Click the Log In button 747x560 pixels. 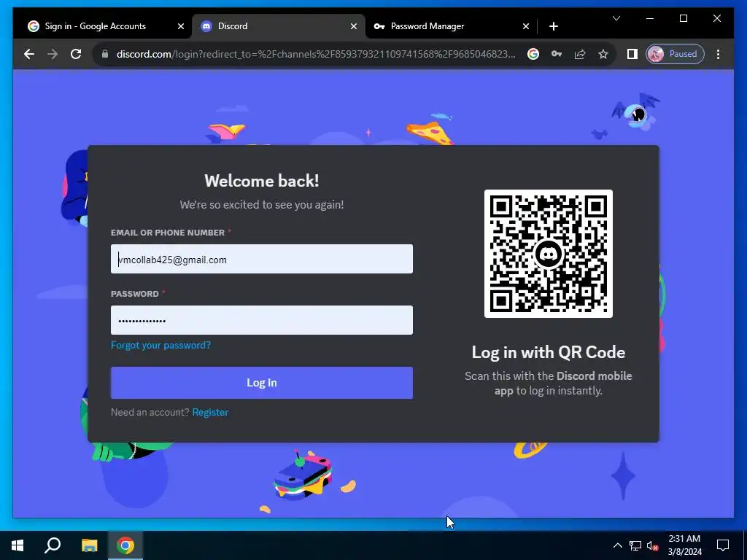(x=262, y=383)
